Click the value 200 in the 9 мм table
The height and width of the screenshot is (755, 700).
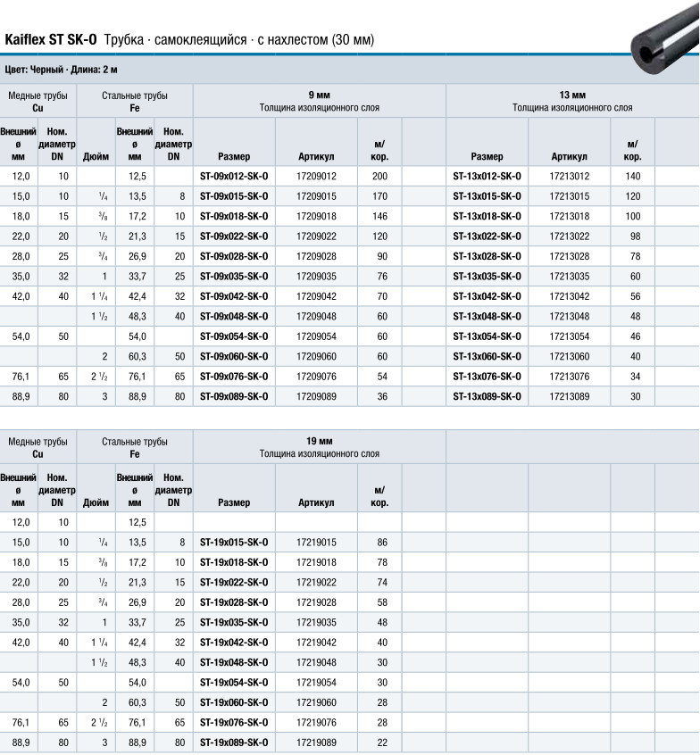(x=379, y=176)
